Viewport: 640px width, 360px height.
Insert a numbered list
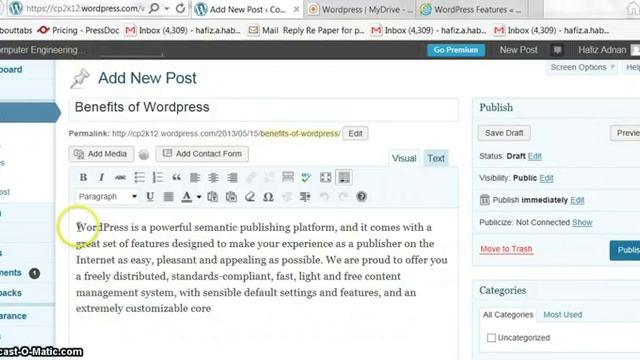[158, 177]
